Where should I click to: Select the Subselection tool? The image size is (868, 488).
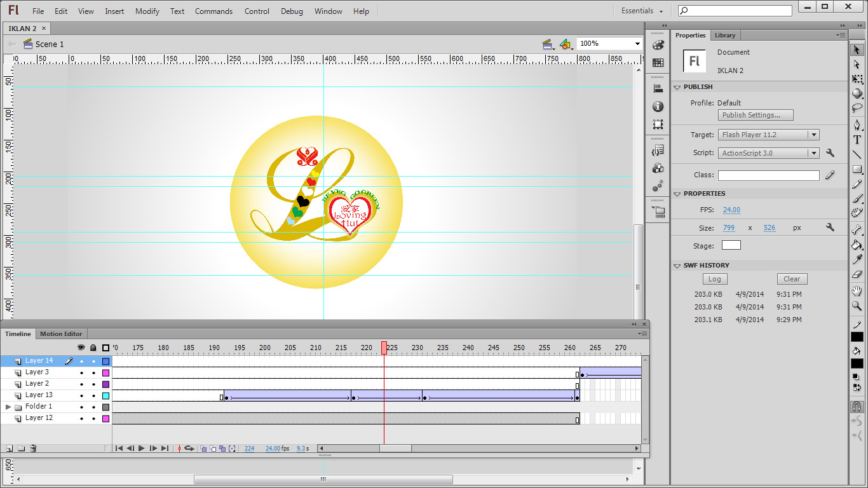coord(857,64)
